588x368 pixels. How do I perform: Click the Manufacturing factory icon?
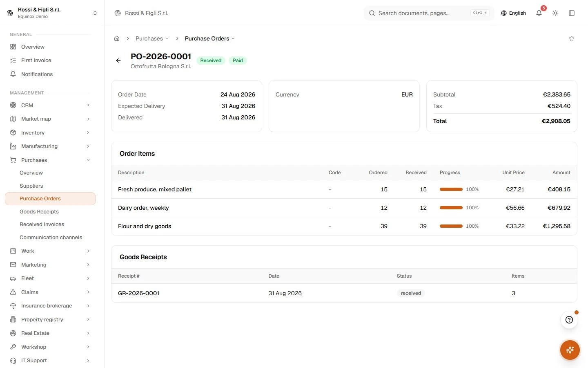13,146
